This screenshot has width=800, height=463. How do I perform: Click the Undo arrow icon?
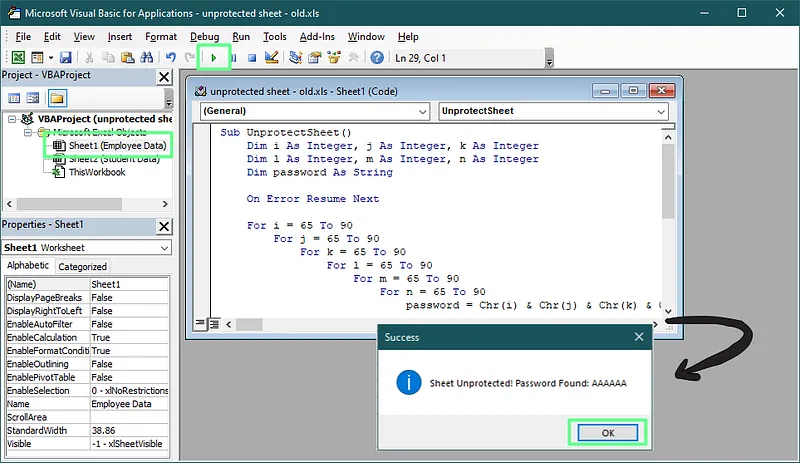coord(171,58)
